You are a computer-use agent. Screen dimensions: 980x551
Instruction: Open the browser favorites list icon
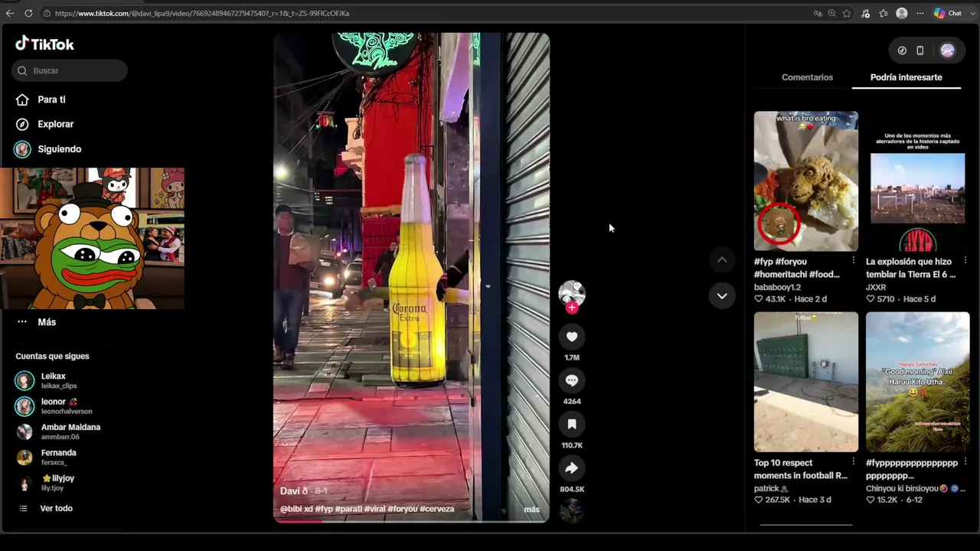(884, 13)
